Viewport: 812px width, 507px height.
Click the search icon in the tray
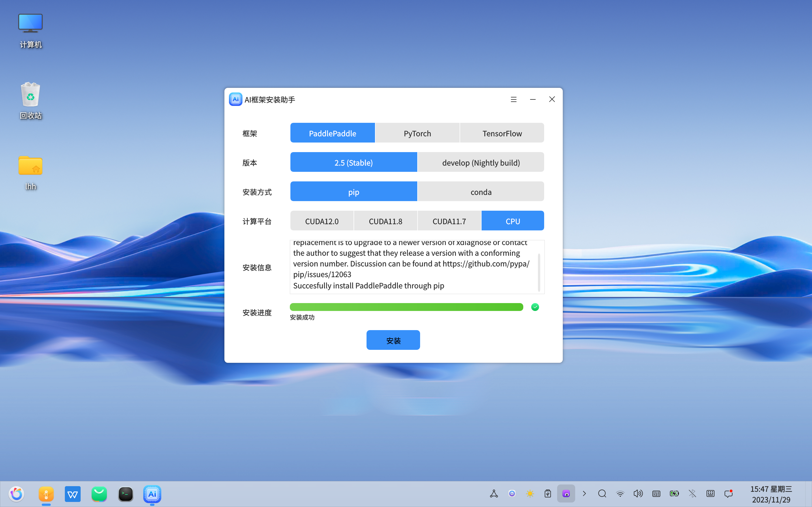point(602,493)
